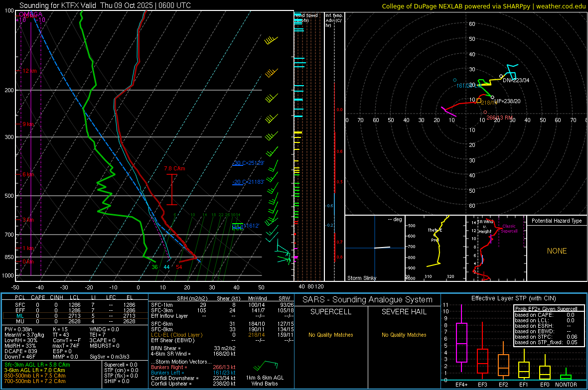The height and width of the screenshot is (390, 588).
Task: Select the EFF parcel row
Action: tap(75, 310)
